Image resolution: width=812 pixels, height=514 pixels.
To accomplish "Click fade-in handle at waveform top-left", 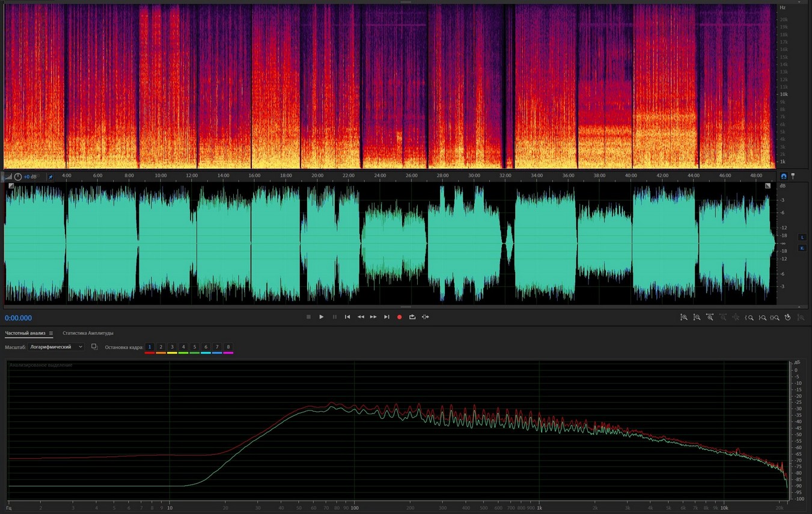I will 11,186.
